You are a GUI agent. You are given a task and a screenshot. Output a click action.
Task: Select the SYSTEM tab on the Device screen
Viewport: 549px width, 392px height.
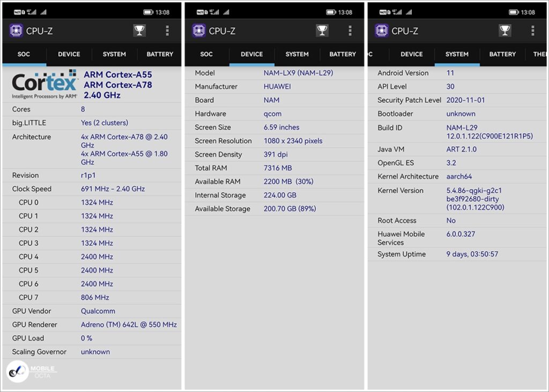(x=297, y=54)
